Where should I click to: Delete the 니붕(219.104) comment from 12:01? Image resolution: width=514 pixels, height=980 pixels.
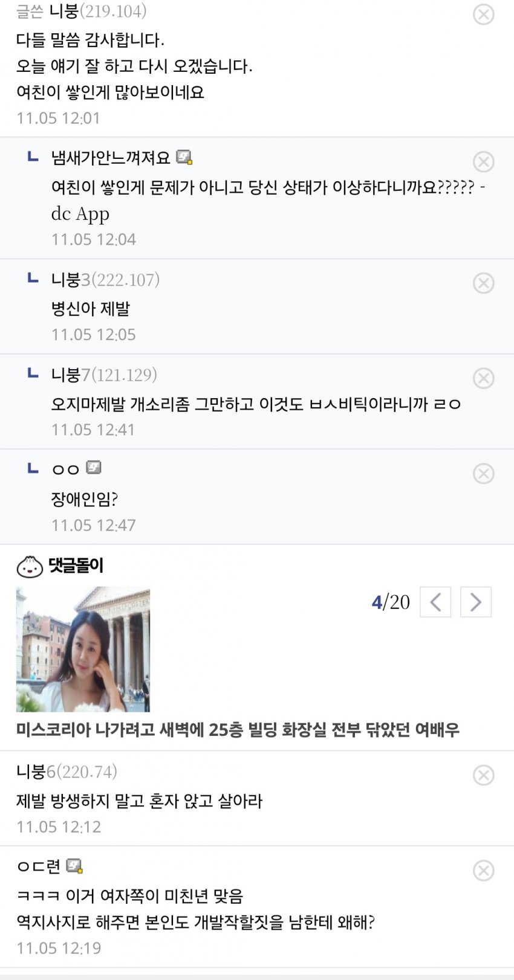tap(483, 15)
